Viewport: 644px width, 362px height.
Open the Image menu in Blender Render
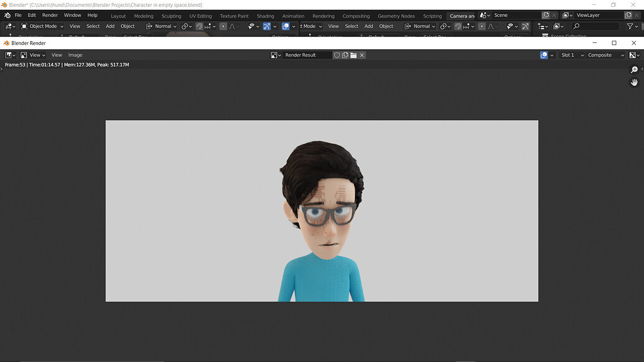point(75,55)
